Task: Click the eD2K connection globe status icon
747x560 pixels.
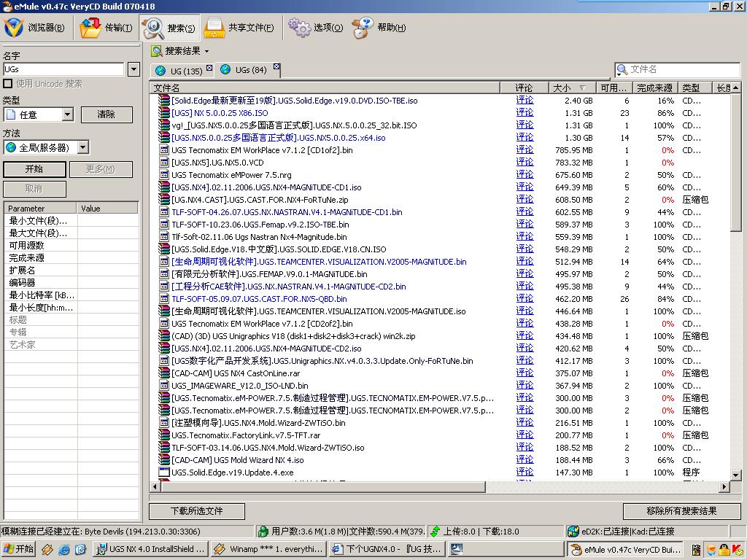Action: pyautogui.click(x=573, y=532)
